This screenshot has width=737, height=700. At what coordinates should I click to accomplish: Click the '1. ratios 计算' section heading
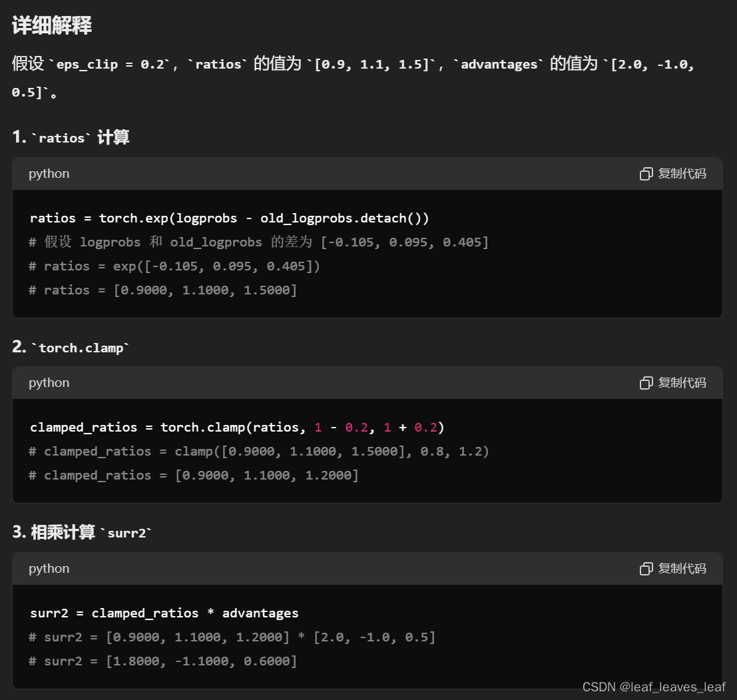(71, 137)
